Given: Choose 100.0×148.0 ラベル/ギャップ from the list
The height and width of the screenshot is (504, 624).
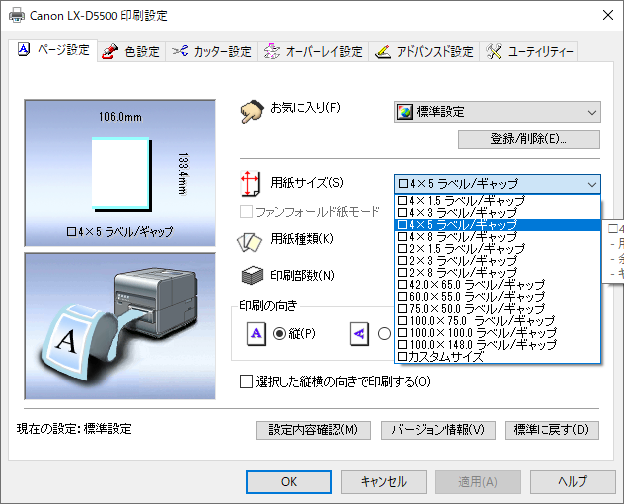Looking at the screenshot, I should pos(497,344).
